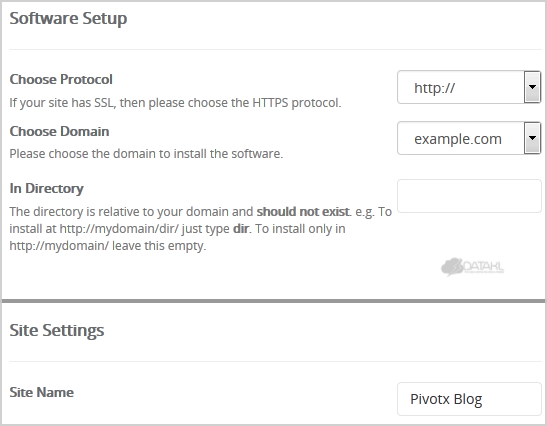
Task: Click the Software Setup heading
Action: [x=68, y=18]
